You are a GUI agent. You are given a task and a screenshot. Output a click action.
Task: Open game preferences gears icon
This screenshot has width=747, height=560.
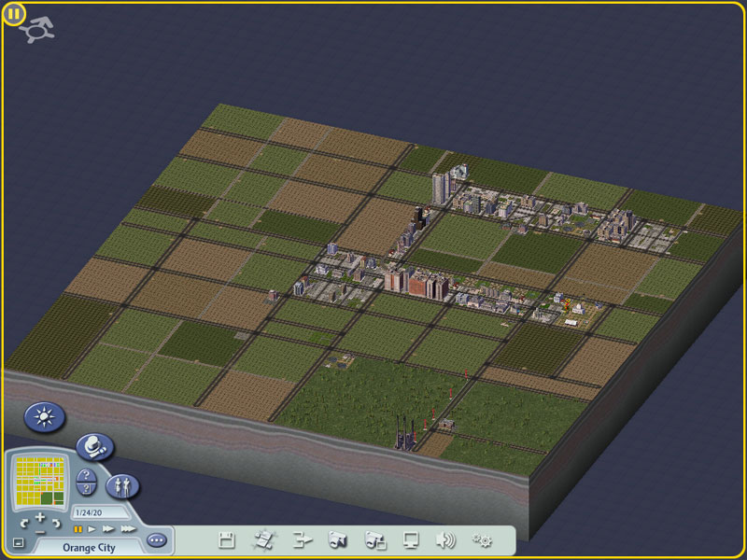pyautogui.click(x=482, y=540)
